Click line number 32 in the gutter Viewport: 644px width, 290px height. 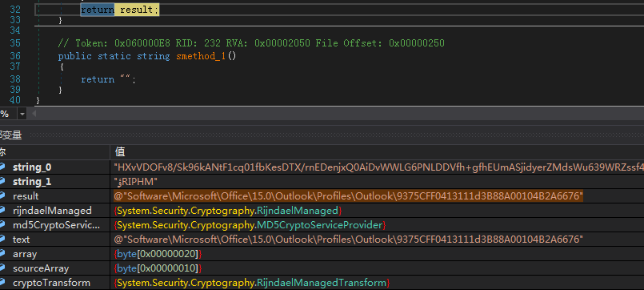tap(14, 10)
